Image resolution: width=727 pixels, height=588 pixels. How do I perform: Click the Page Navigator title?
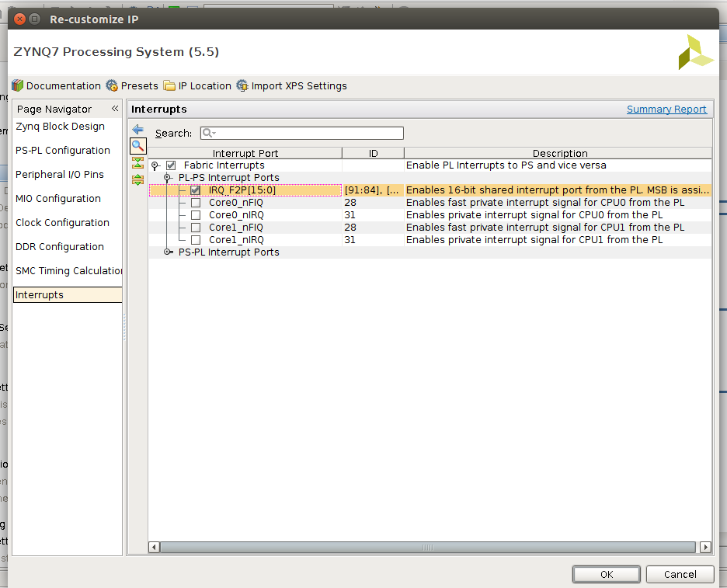[54, 109]
